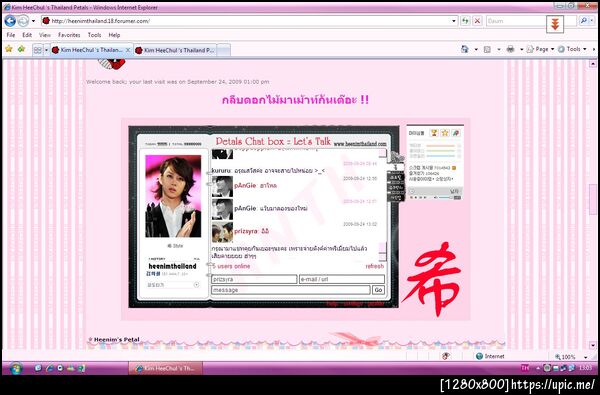600x395 pixels.
Task: Expand the Feeds dropdown arrow
Action: (x=499, y=49)
